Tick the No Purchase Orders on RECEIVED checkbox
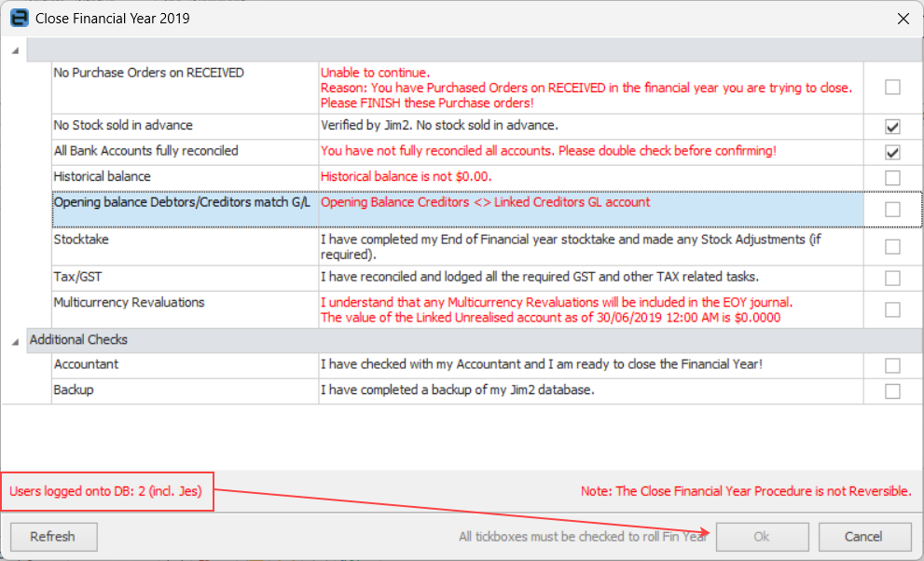 tap(892, 87)
